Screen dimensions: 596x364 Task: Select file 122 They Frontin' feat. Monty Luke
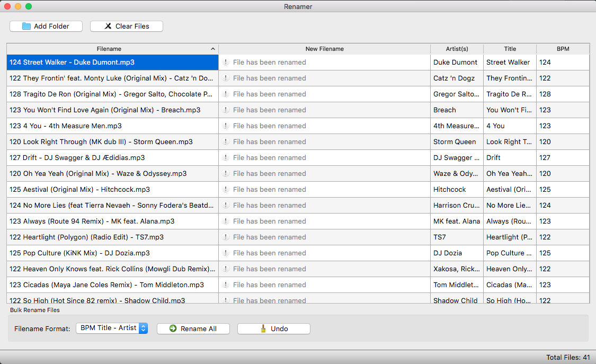[x=111, y=78]
